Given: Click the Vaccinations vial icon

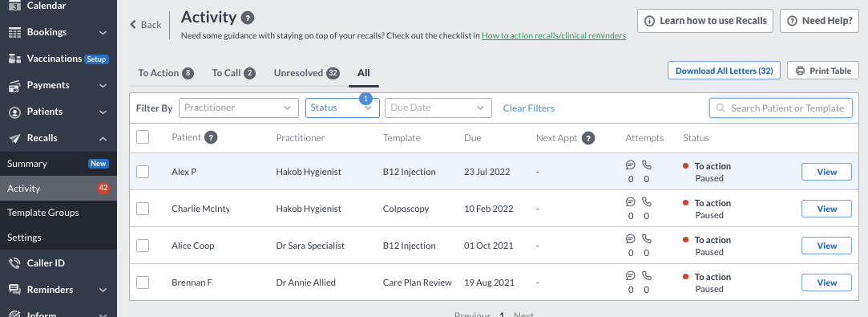Looking at the screenshot, I should click(x=15, y=59).
